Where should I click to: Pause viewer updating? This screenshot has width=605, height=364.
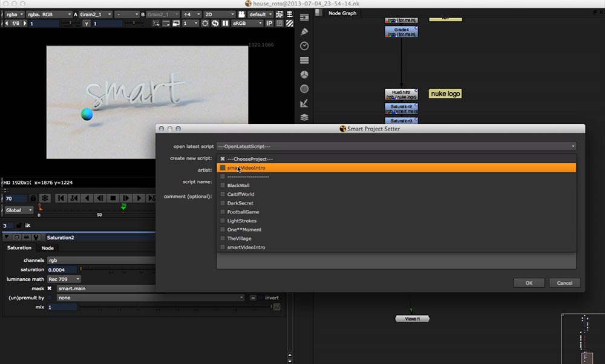pos(225,24)
